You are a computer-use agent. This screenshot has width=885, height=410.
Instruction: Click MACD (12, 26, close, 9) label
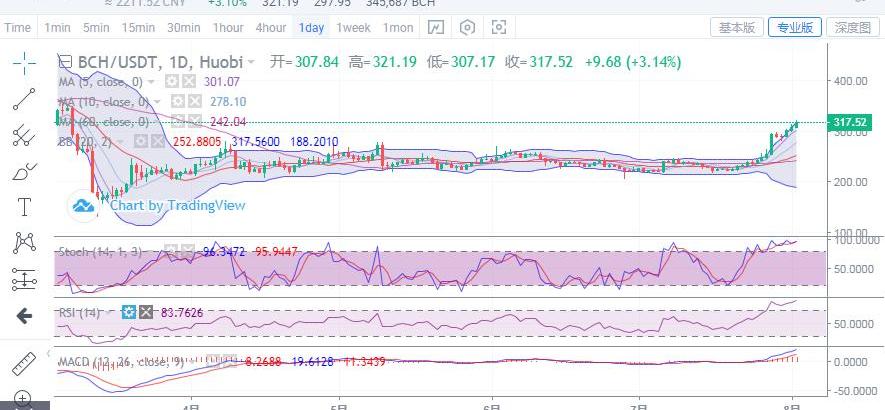pos(121,361)
